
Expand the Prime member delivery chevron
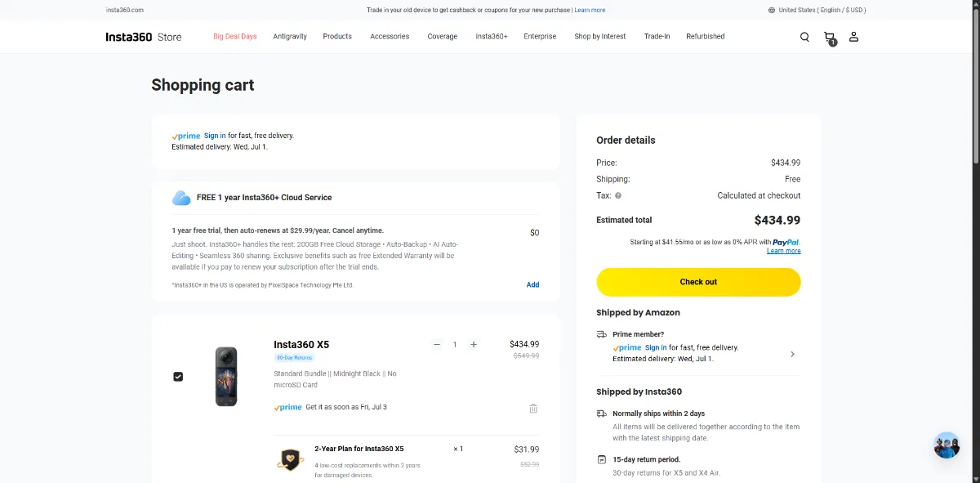click(x=792, y=355)
